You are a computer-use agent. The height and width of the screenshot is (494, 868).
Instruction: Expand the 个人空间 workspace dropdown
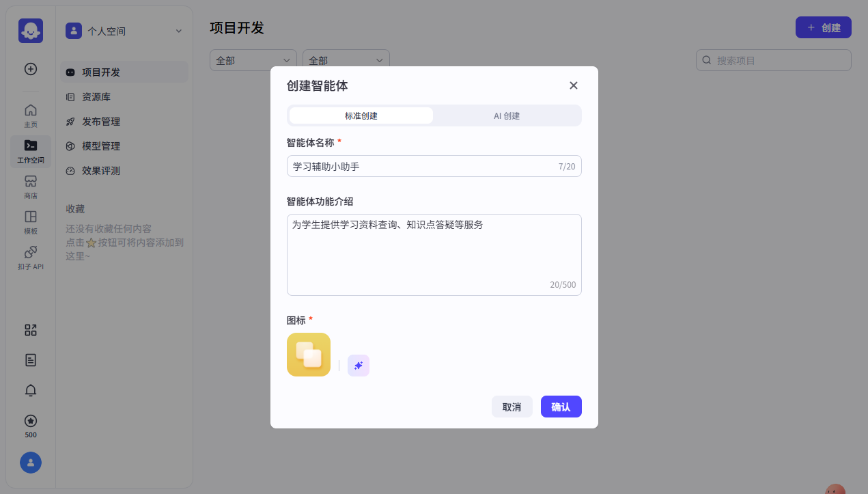pyautogui.click(x=124, y=31)
